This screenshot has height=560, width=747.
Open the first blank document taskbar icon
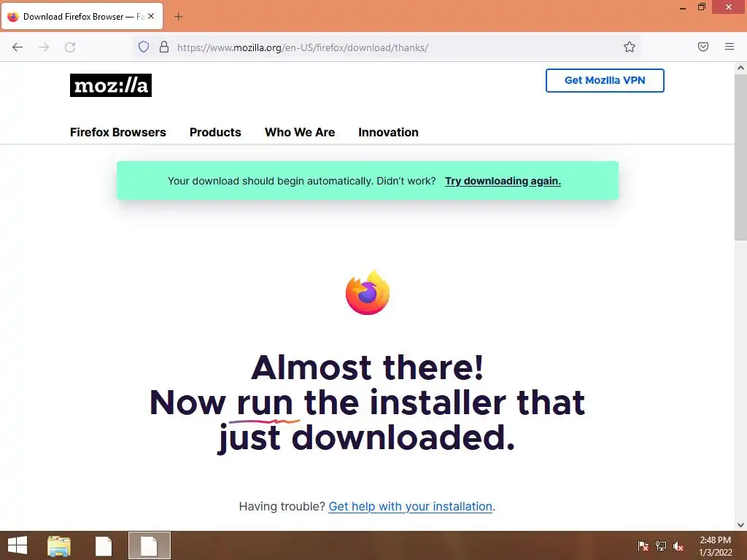click(x=104, y=545)
